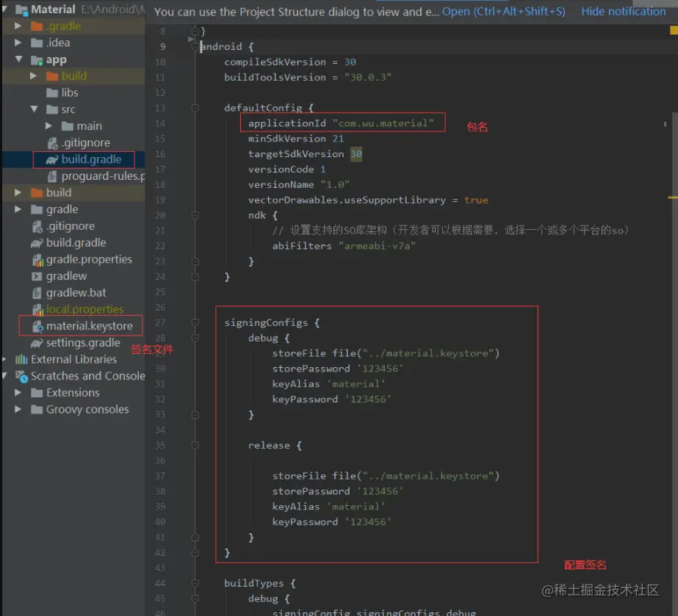Click the root build.gradle elephant icon
Image resolution: width=678 pixels, height=616 pixels.
pyautogui.click(x=37, y=243)
